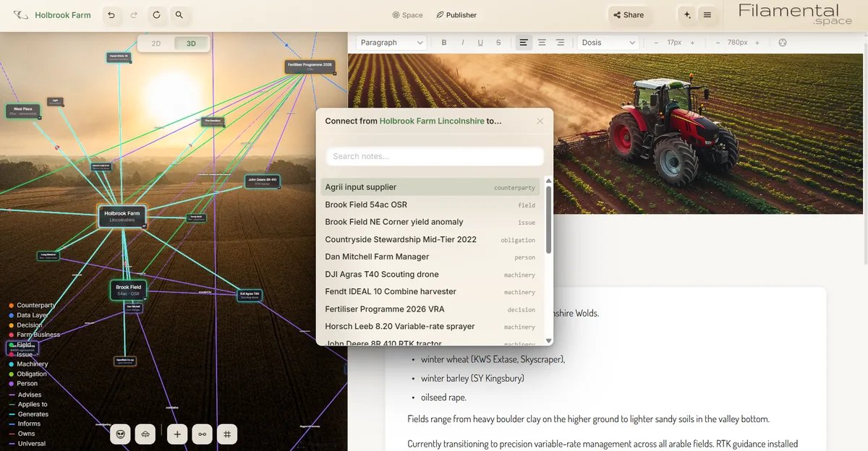Click scroll-down arrow of note list
The width and height of the screenshot is (868, 451).
[x=548, y=340]
